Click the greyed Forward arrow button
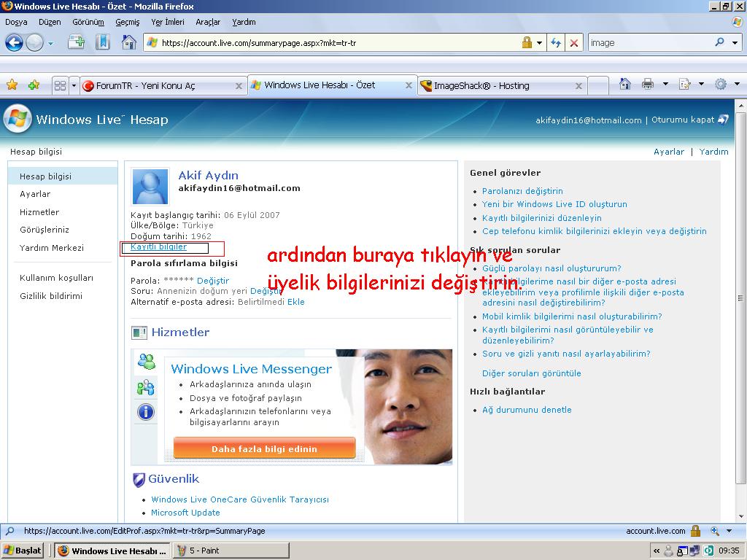Screen dimensions: 747x560 [34, 43]
